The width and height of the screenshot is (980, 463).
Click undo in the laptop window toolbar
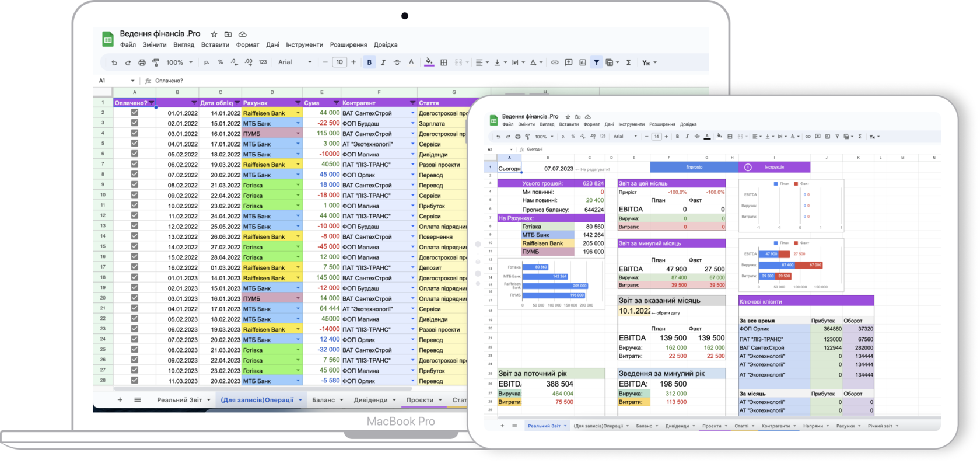(x=114, y=62)
